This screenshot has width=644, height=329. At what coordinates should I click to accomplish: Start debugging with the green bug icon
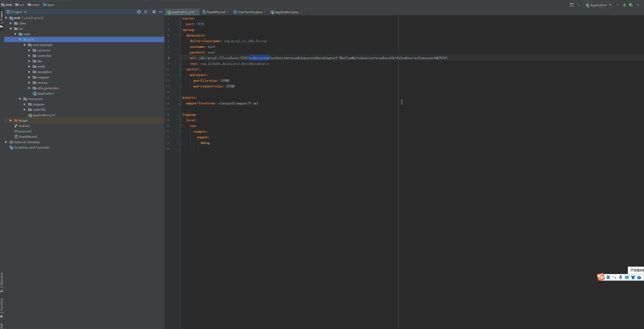(x=624, y=5)
